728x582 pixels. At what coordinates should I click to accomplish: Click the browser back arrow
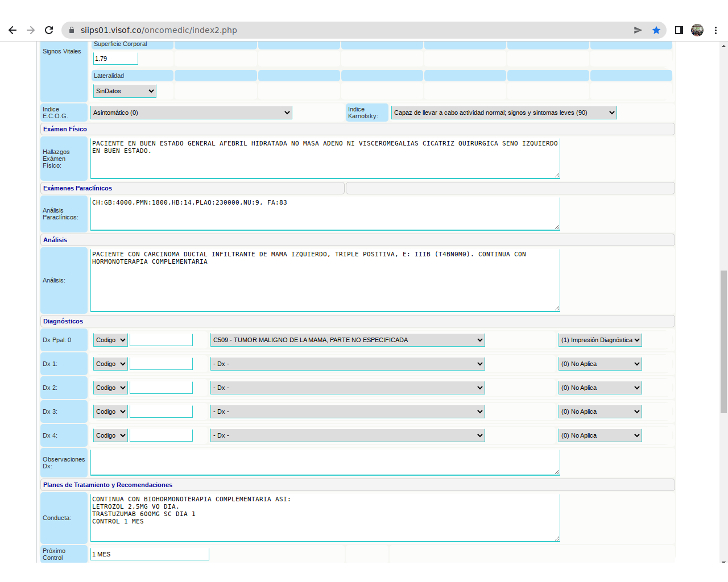[13, 30]
